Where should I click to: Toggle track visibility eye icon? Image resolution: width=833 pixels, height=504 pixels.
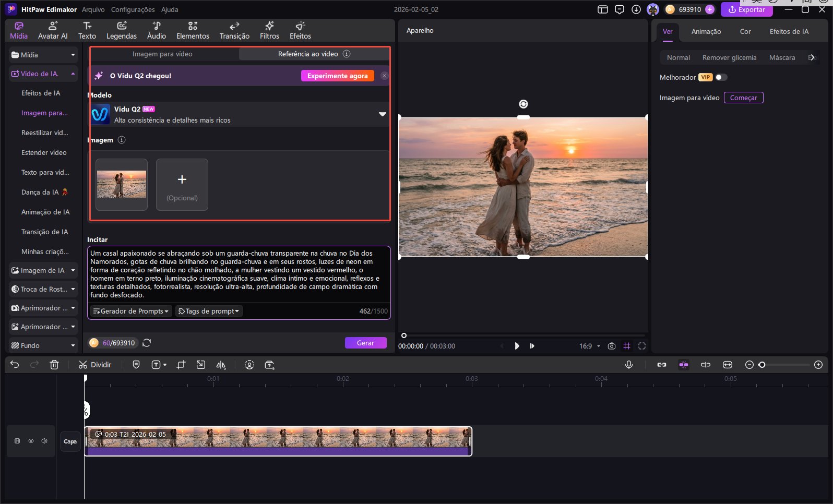coord(31,441)
